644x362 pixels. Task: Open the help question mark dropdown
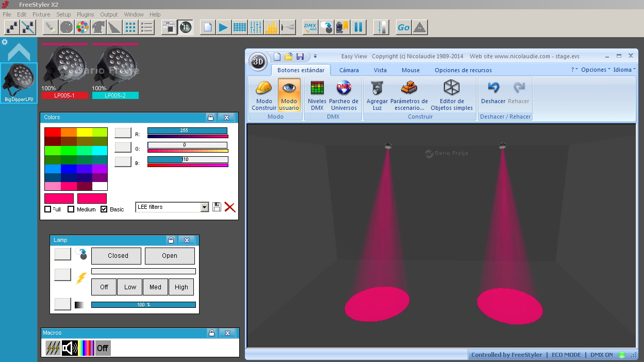(575, 70)
